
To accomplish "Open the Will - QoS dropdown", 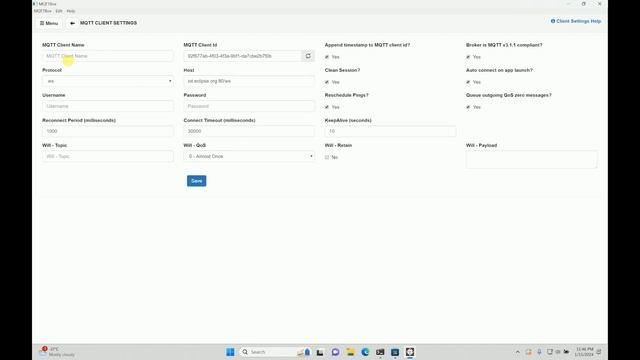I will (x=249, y=156).
